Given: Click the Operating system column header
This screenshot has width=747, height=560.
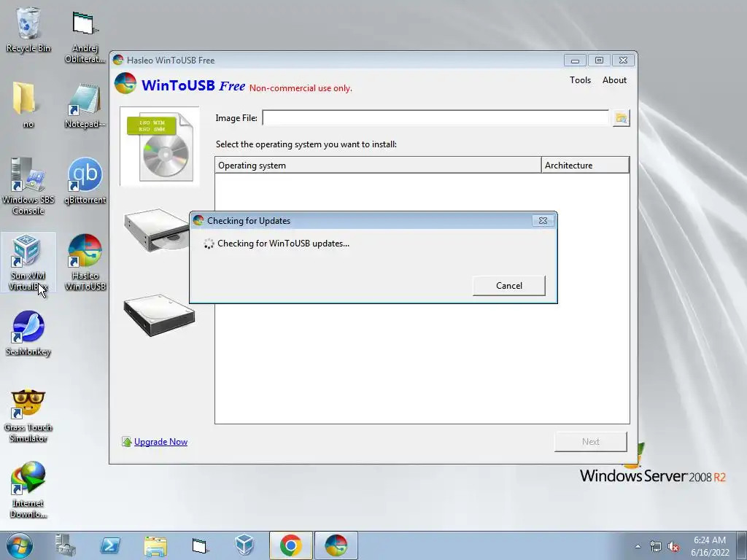Looking at the screenshot, I should point(378,166).
